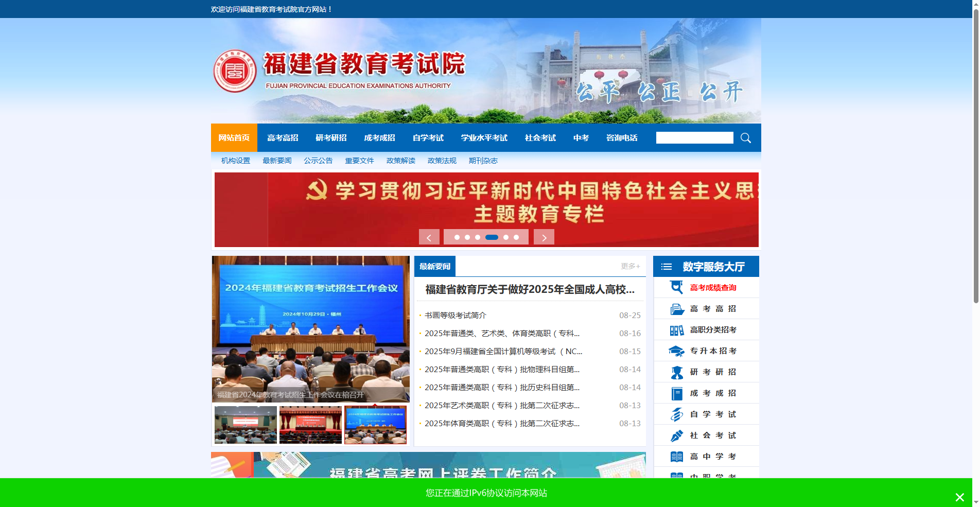Open the 书画等级考试简介 news article

click(x=456, y=315)
